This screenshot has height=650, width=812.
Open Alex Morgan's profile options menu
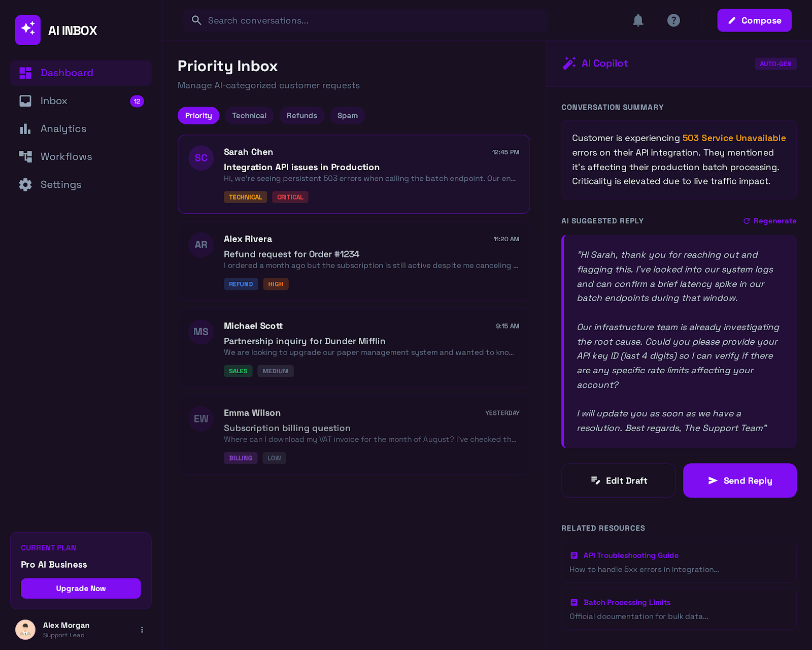[x=142, y=629]
